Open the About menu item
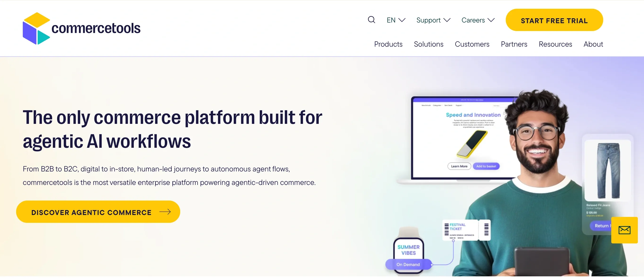The width and height of the screenshot is (644, 278). click(x=593, y=44)
